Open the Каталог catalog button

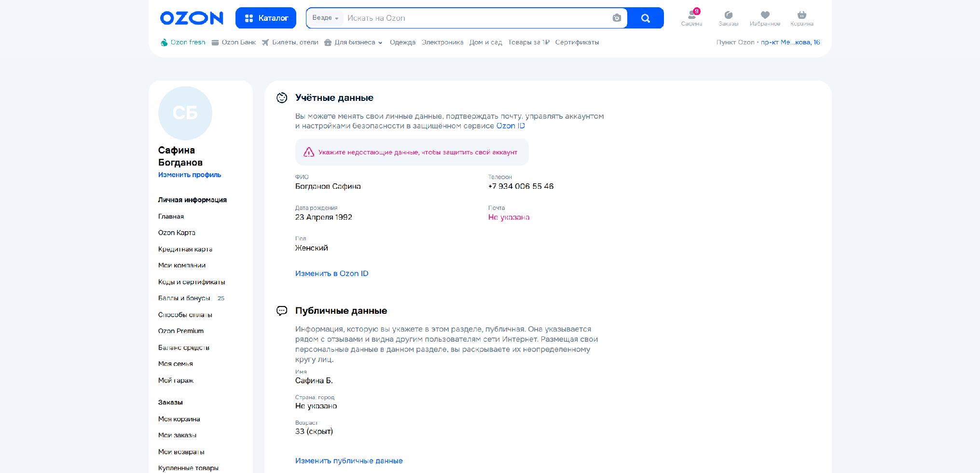[x=266, y=18]
